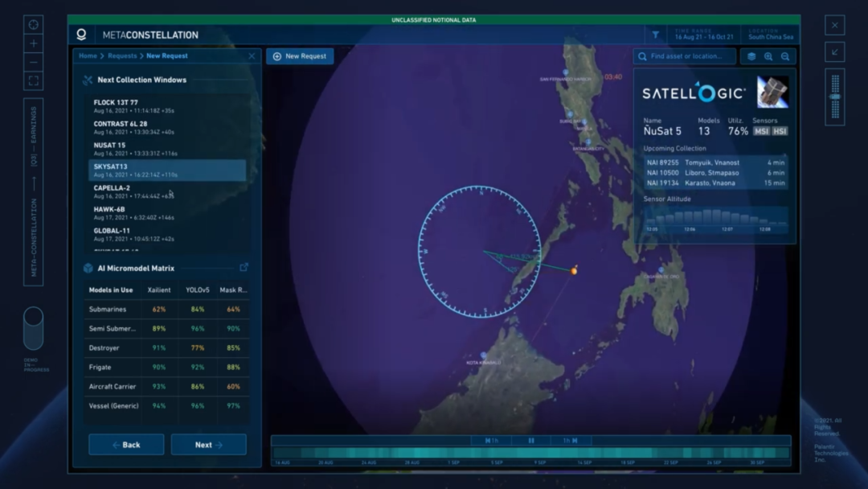Click the NuSat 5 satellite thumbnail

pos(773,92)
